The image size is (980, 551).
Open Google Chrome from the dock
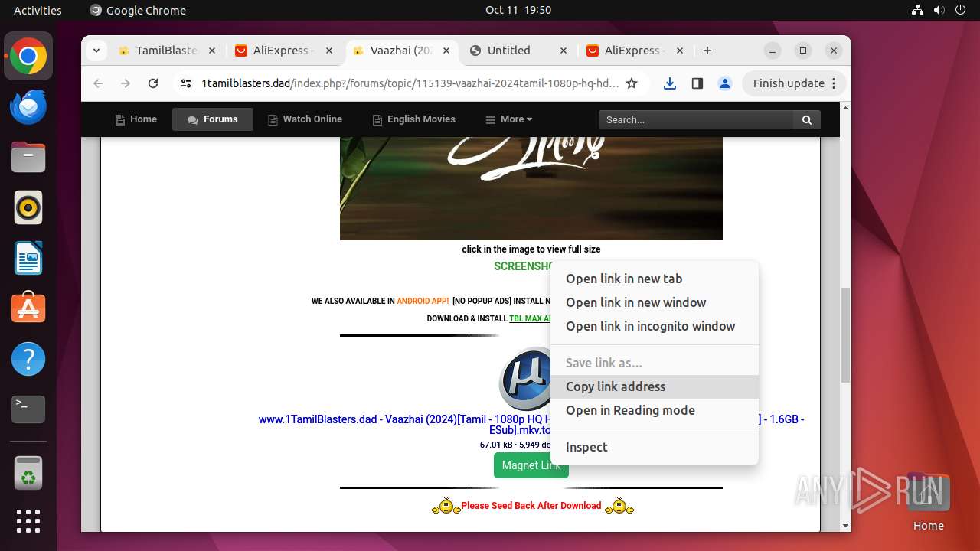(28, 57)
